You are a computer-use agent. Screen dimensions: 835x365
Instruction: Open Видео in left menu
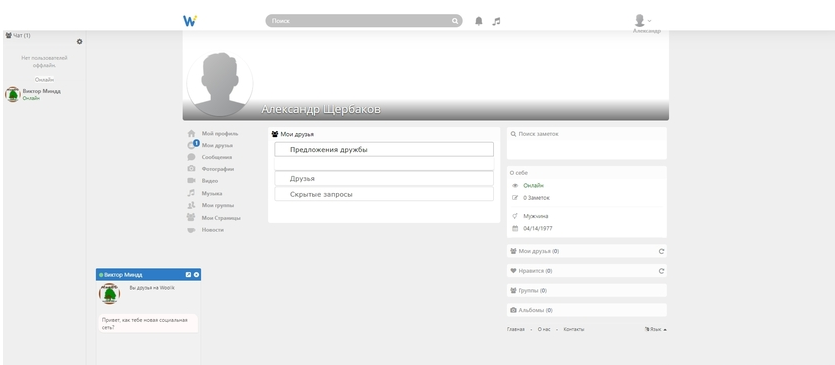coord(210,181)
